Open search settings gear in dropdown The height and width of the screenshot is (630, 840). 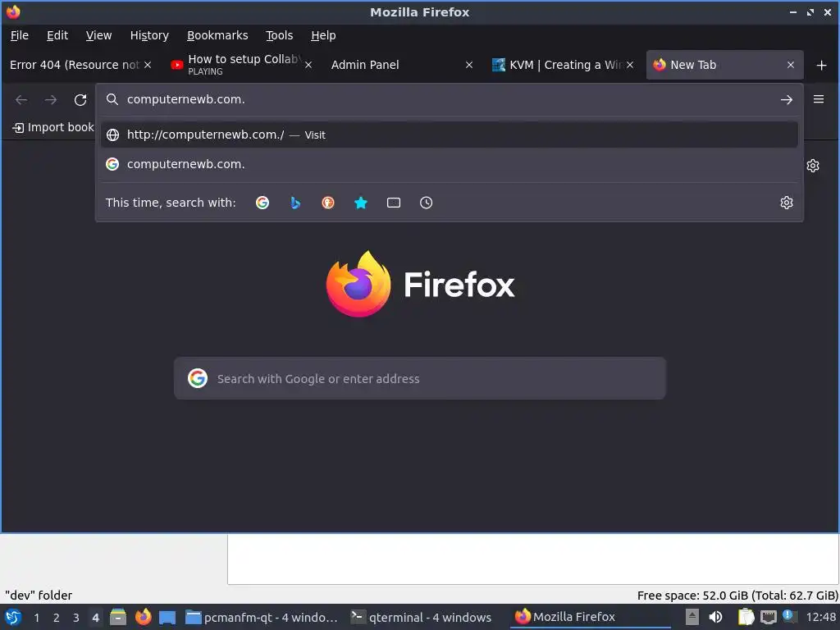(x=787, y=203)
